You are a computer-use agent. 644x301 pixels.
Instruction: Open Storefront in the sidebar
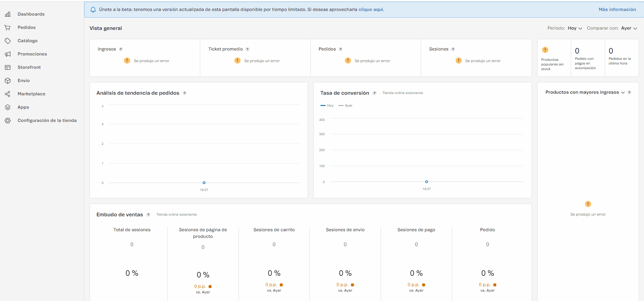coord(29,67)
